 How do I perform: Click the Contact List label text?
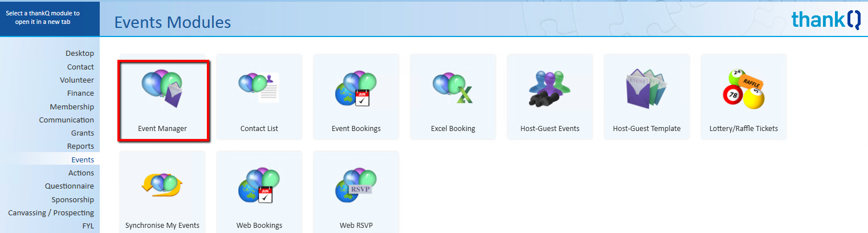click(x=259, y=128)
